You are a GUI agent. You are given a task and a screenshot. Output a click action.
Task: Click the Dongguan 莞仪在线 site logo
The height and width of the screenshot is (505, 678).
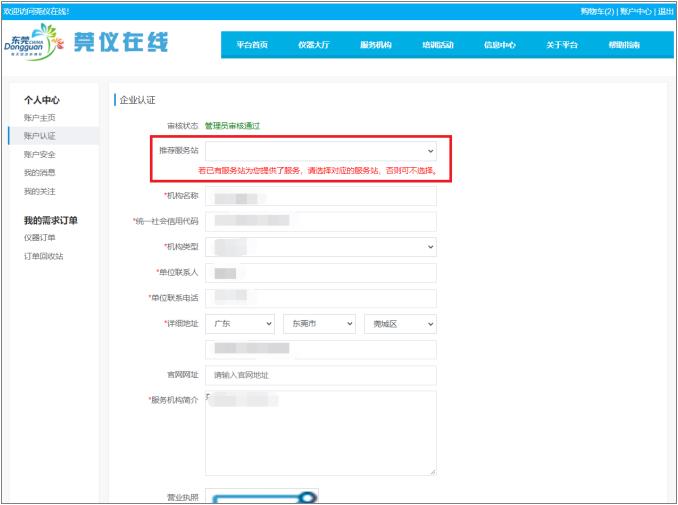coord(87,43)
